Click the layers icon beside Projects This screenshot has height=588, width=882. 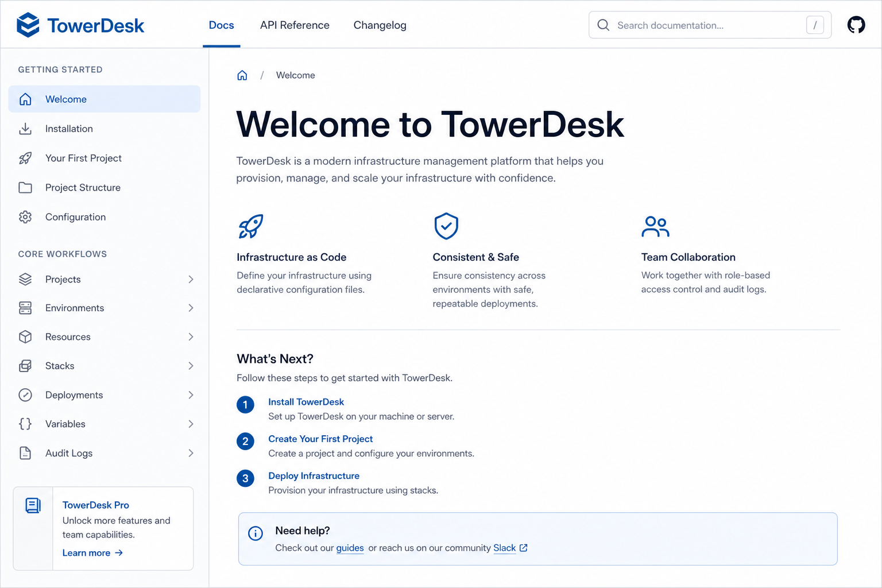(x=25, y=279)
